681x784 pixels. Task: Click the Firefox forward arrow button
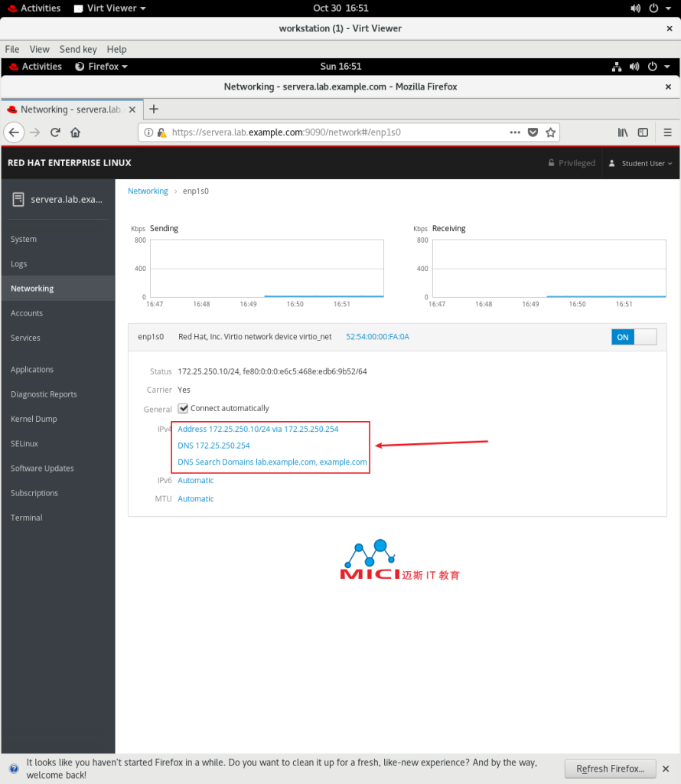34,132
